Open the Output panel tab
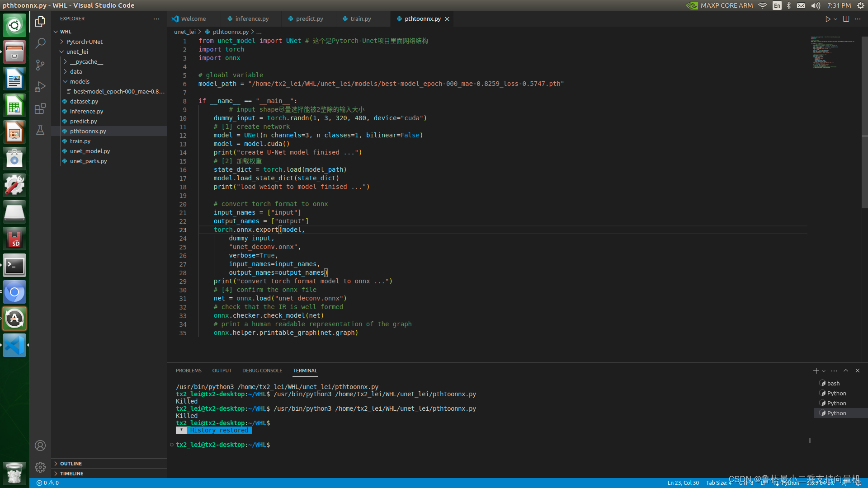The image size is (868, 488). tap(222, 371)
